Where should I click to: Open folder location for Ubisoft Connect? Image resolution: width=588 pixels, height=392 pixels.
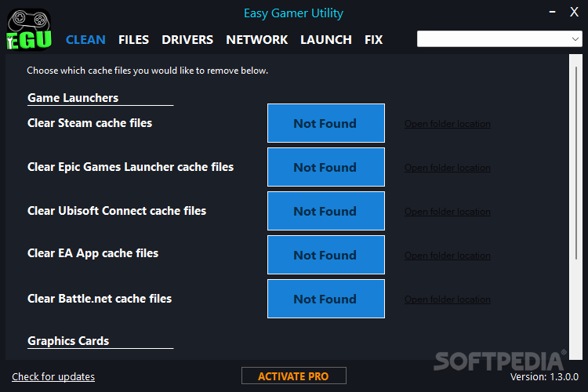click(x=448, y=212)
